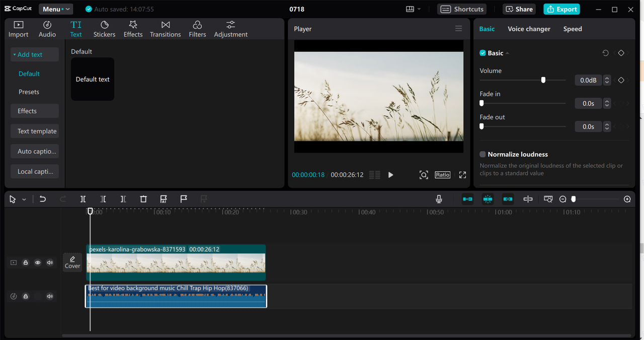
Task: Click the Delete right split tool
Action: tap(123, 199)
